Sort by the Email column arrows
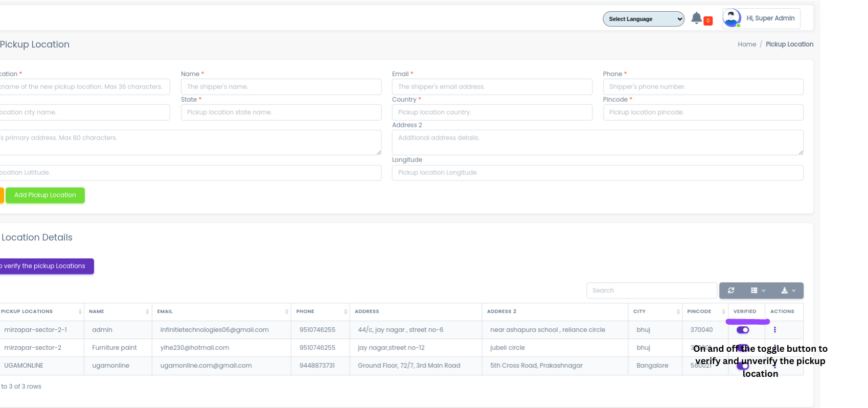868x408 pixels. 286,312
